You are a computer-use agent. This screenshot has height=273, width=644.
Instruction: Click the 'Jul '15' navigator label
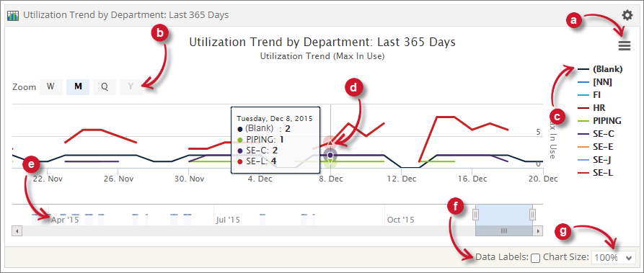[x=228, y=220]
